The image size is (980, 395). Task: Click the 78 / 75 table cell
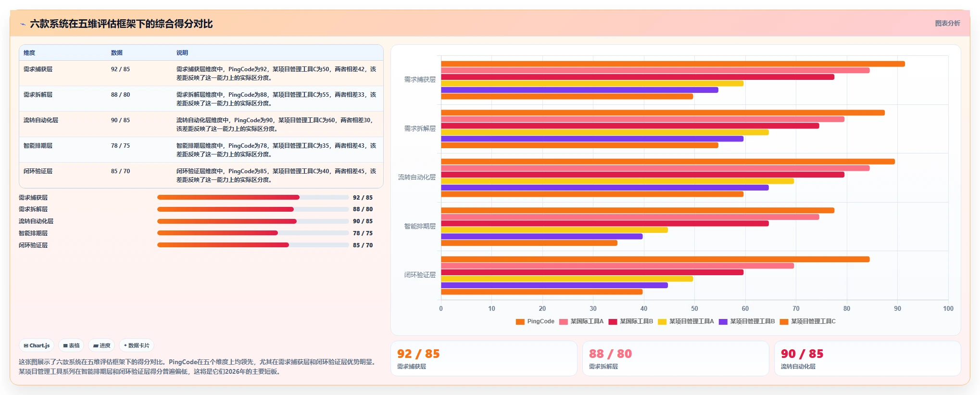pyautogui.click(x=120, y=146)
